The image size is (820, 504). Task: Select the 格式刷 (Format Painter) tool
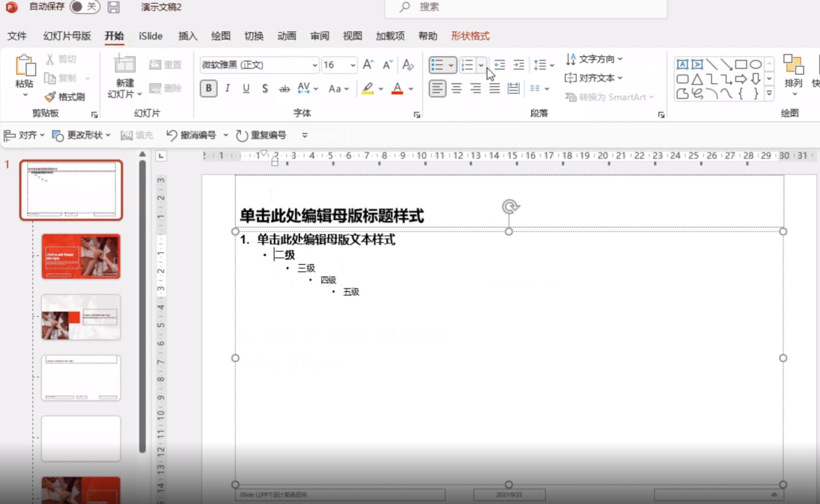[x=64, y=97]
